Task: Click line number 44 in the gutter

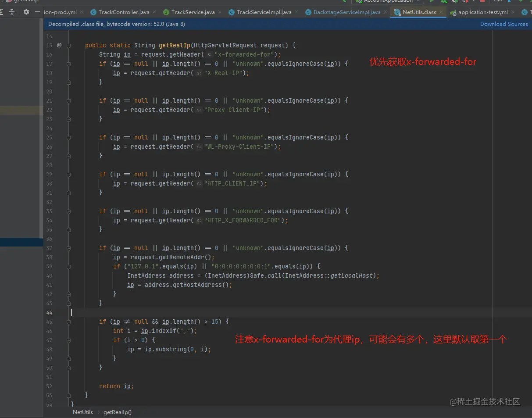Action: point(49,312)
